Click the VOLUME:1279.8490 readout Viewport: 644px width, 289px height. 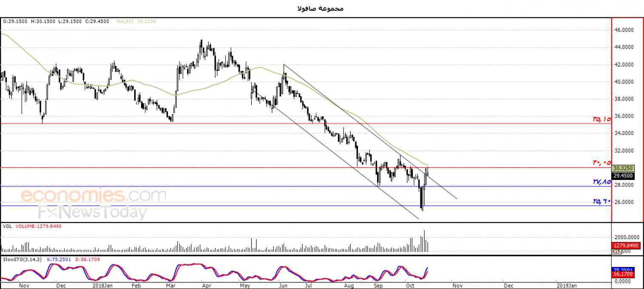click(x=39, y=227)
